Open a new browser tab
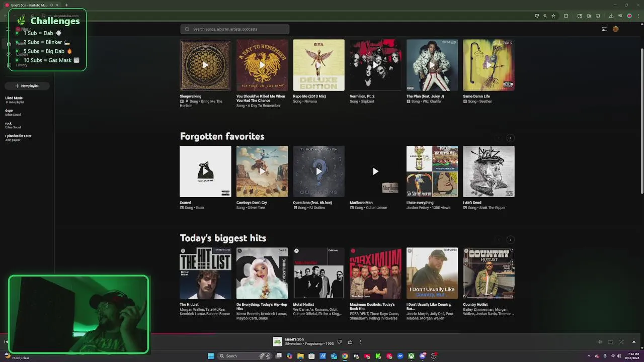The image size is (644, 362). 66,5
